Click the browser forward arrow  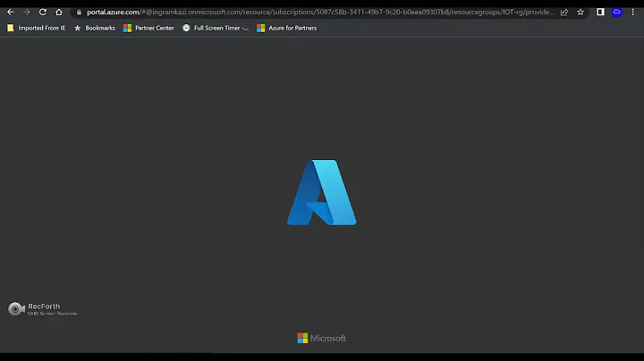[26, 12]
